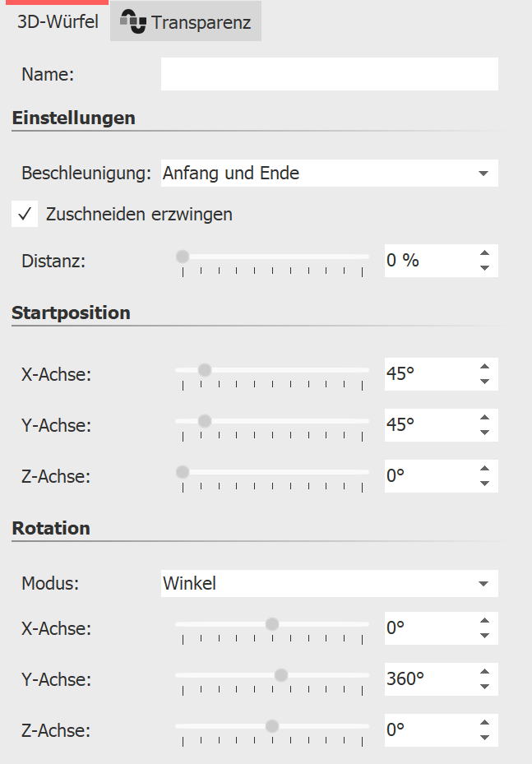This screenshot has height=764, width=532.
Task: Open the Beschleunigung dropdown
Action: (x=329, y=173)
